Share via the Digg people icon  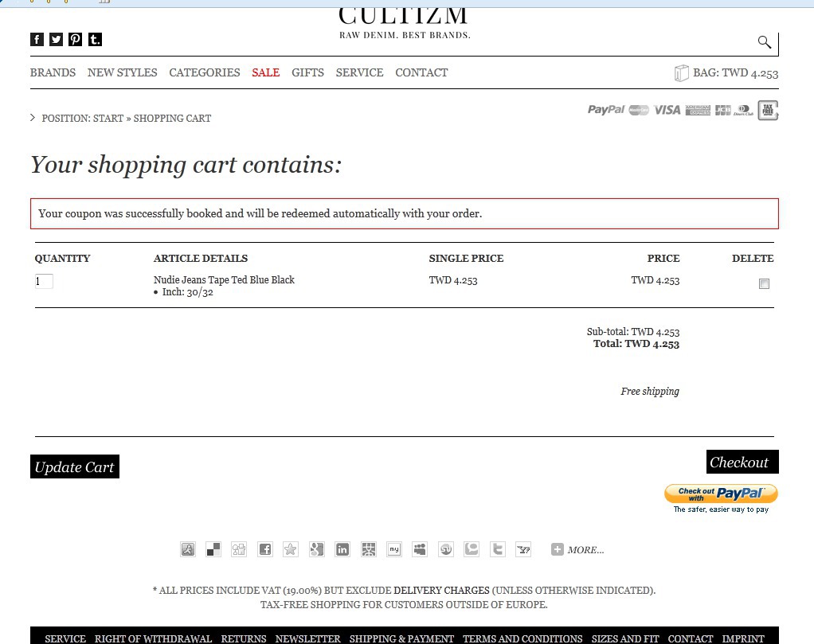coord(239,549)
